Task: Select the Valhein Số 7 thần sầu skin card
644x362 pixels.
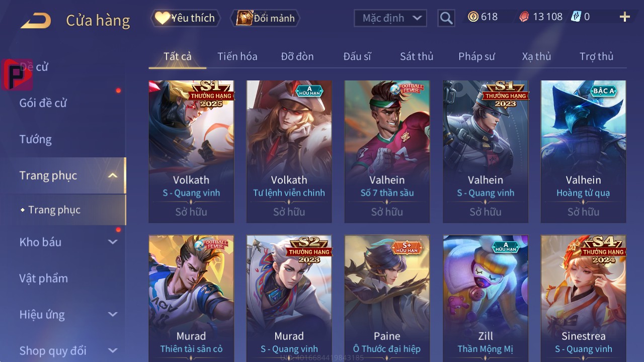Action: 387,151
